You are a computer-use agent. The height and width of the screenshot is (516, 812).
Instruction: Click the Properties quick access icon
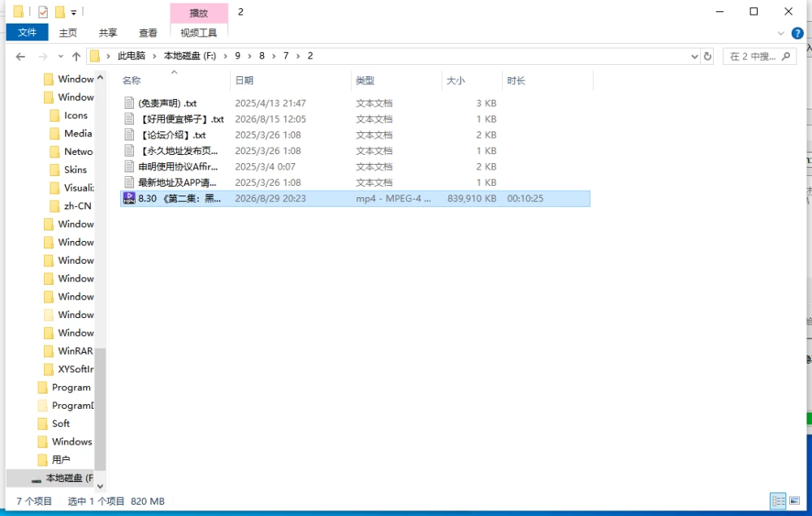[43, 11]
